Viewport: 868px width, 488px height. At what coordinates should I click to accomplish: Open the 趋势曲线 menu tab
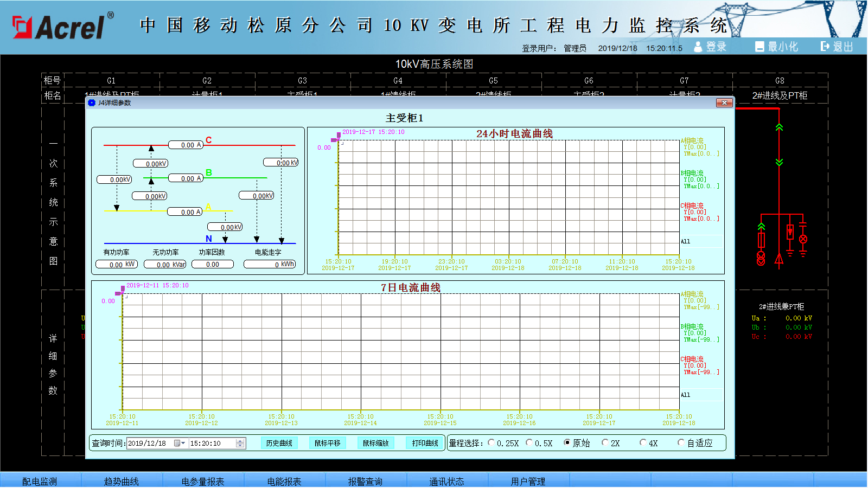pos(122,481)
